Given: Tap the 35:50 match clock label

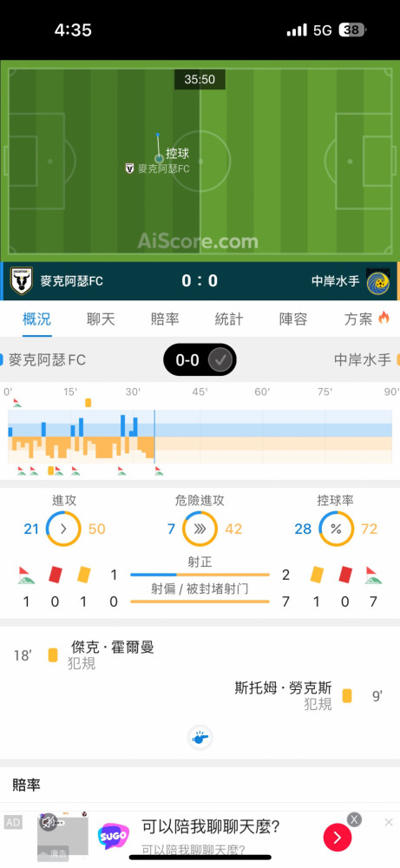Looking at the screenshot, I should [200, 80].
